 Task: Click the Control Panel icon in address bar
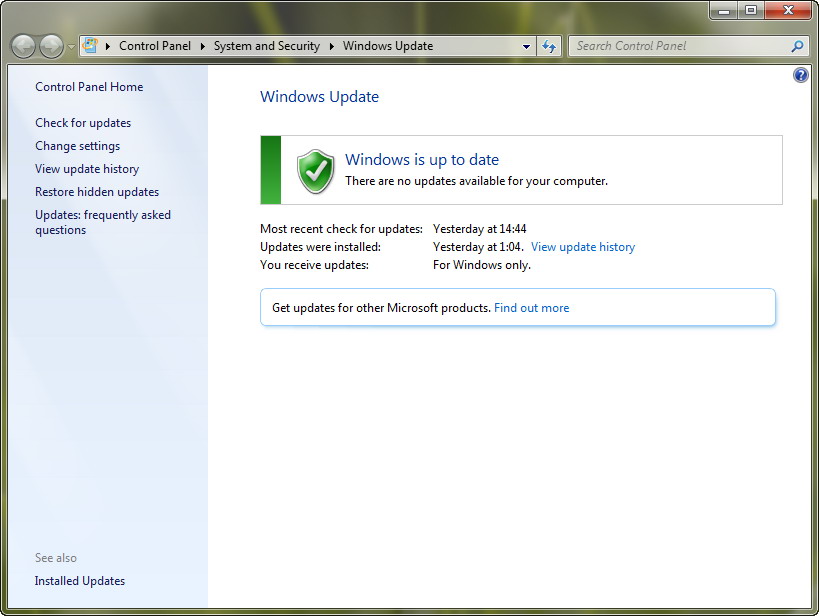(90, 45)
